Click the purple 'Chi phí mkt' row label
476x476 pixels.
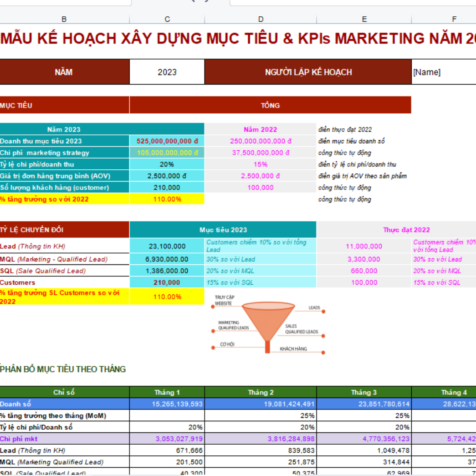(64, 439)
